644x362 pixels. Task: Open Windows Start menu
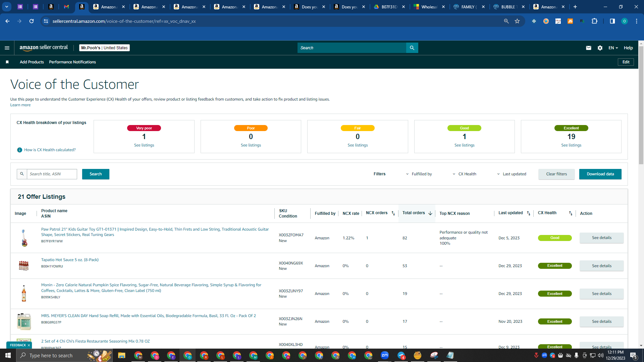[x=8, y=355]
